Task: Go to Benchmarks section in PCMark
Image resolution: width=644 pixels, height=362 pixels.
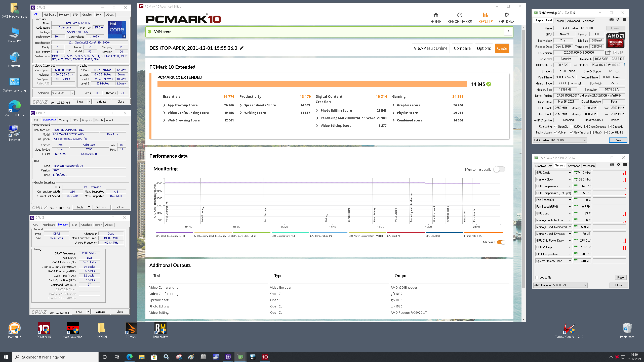Action: tap(459, 18)
